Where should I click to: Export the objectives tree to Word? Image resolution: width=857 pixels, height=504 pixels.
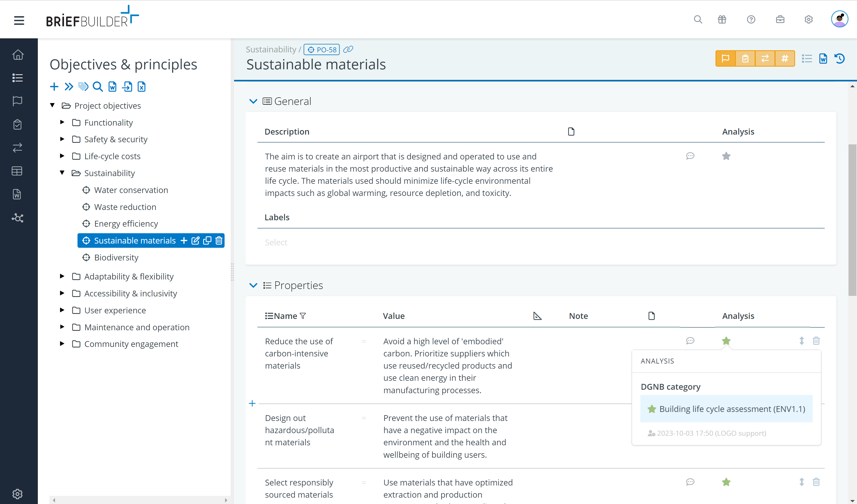(112, 87)
